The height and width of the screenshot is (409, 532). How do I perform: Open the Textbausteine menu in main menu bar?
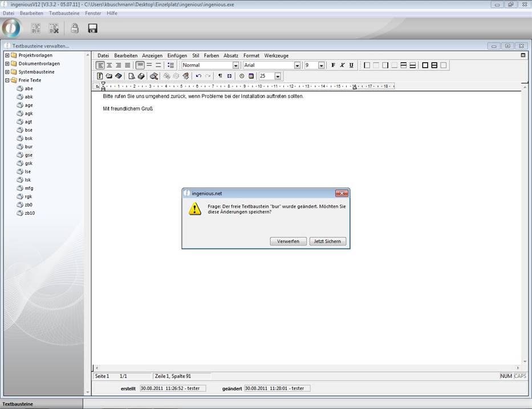[x=64, y=13]
